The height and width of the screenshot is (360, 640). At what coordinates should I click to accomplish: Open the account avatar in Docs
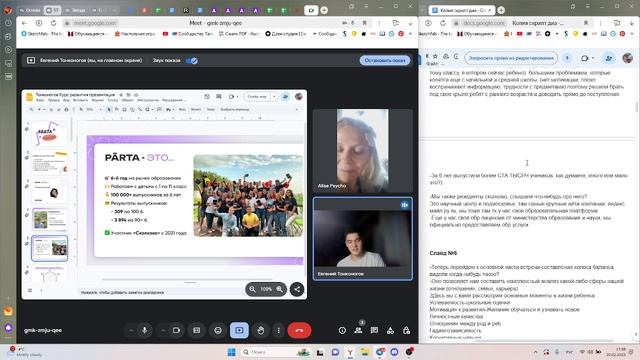[628, 58]
